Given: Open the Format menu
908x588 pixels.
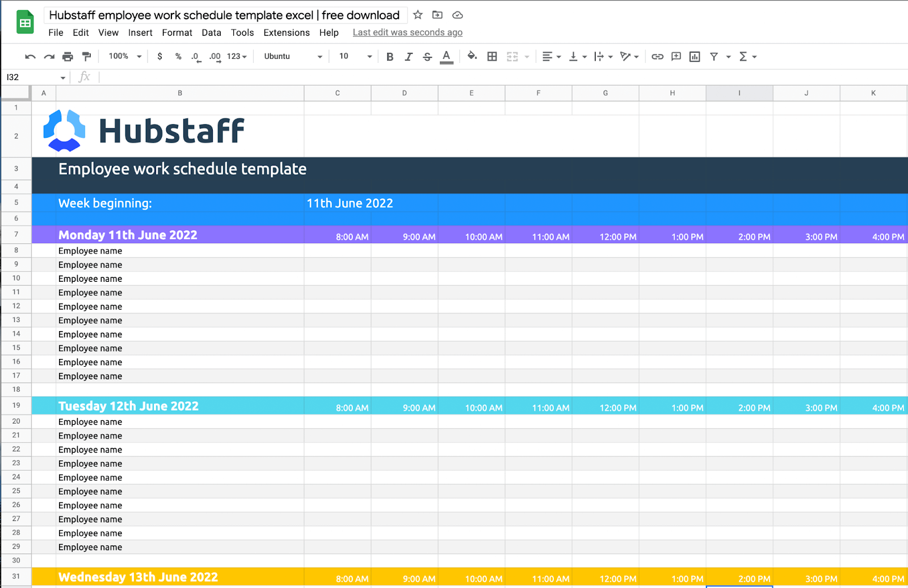Looking at the screenshot, I should pos(176,32).
